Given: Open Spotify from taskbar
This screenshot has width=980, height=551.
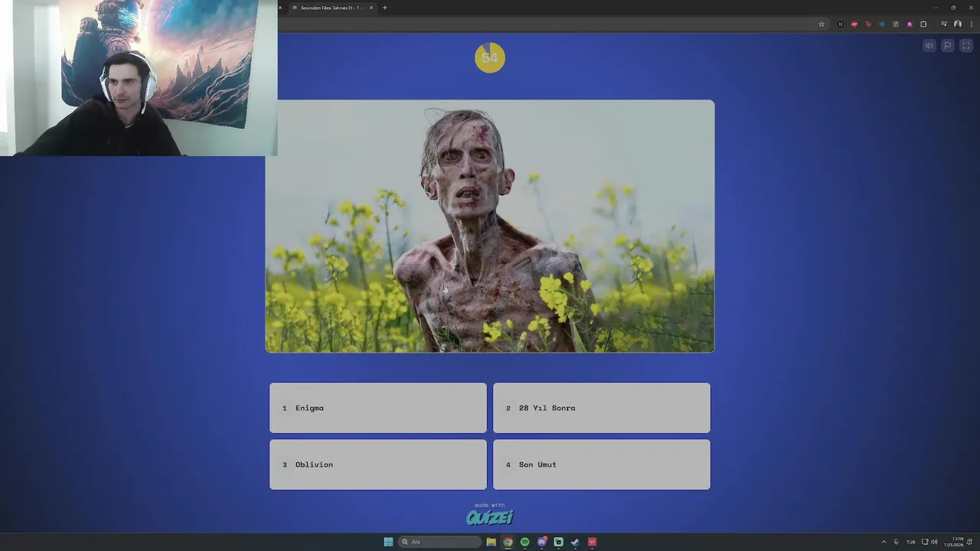Looking at the screenshot, I should tap(524, 542).
